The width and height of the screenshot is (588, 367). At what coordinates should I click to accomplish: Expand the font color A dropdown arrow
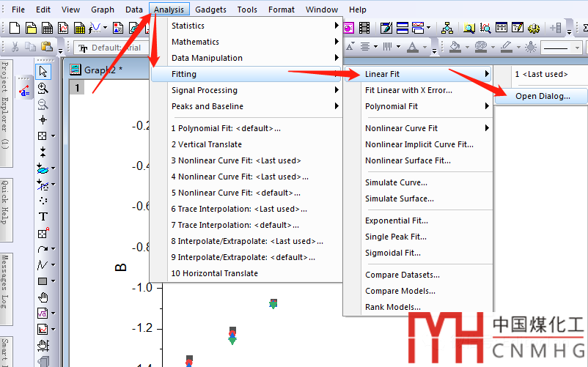pyautogui.click(x=423, y=48)
